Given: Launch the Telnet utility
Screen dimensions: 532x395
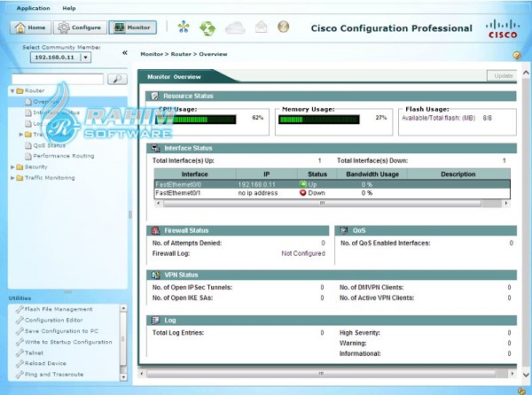Looking at the screenshot, I should [34, 352].
